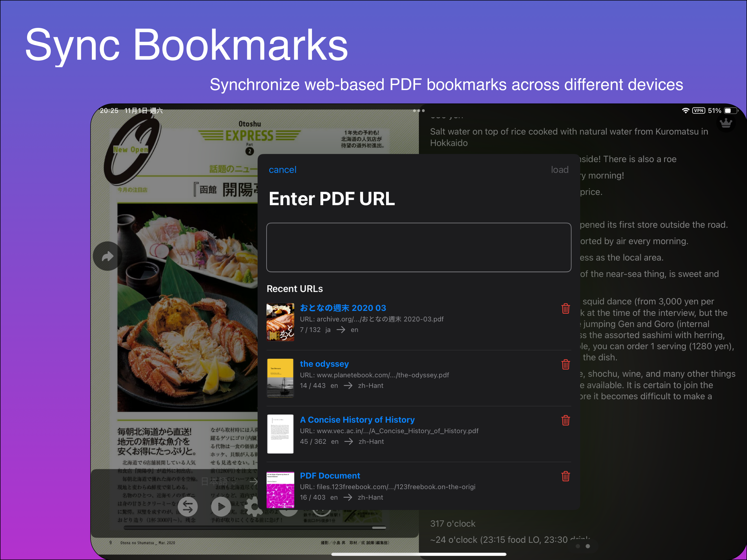Tap the 45 / 362 page progress text
The width and height of the screenshot is (747, 560).
click(x=313, y=441)
